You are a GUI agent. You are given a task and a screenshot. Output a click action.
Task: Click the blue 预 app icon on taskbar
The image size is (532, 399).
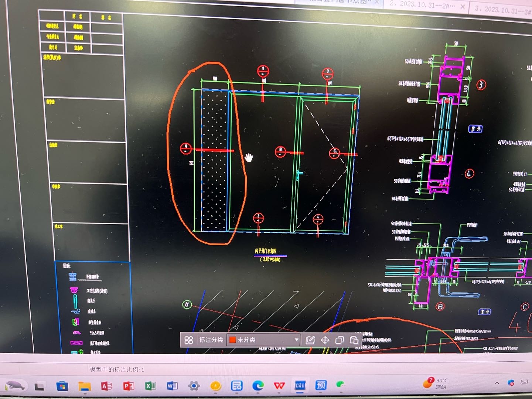pos(321,385)
